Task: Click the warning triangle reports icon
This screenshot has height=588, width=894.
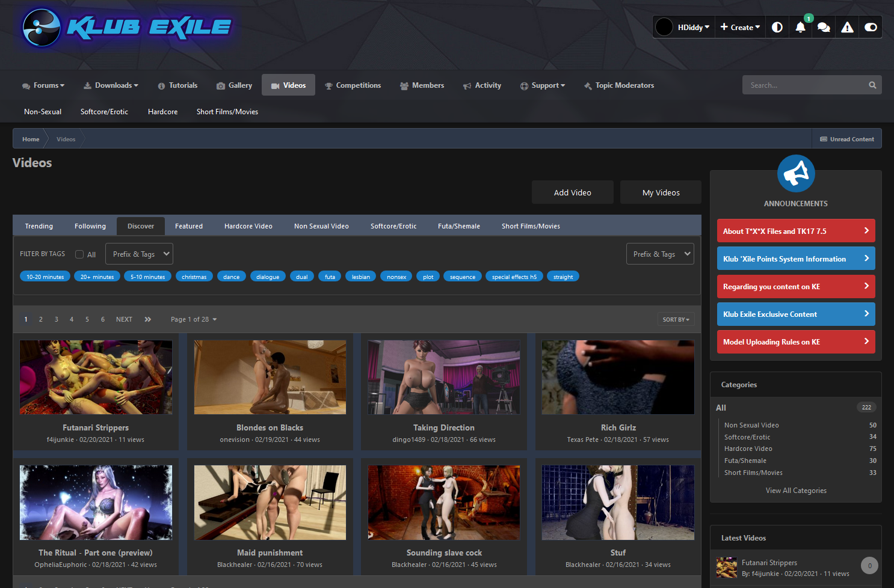Action: pyautogui.click(x=847, y=27)
